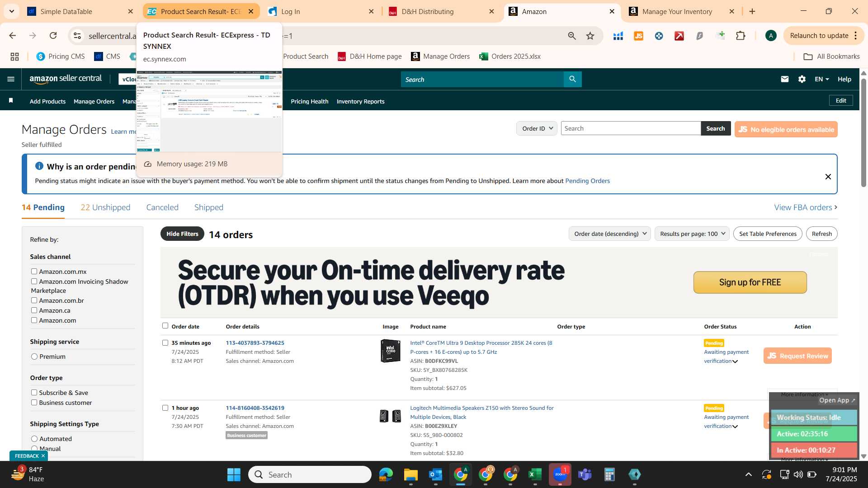The image size is (868, 488).
Task: Click Sign up for FREE Veeqo button
Action: [750, 282]
